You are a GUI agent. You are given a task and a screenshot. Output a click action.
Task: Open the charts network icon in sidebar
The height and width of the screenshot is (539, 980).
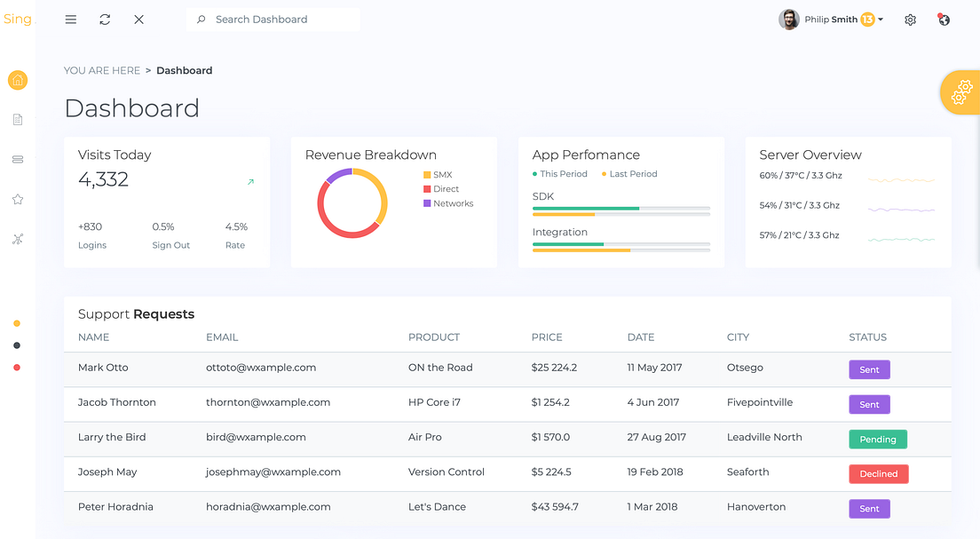(17, 238)
